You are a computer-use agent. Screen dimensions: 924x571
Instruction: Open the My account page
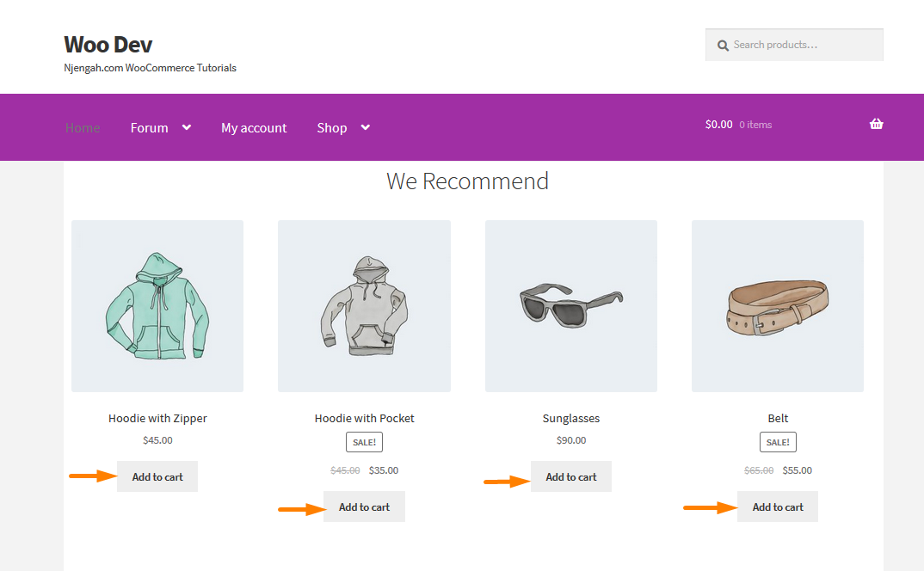254,128
